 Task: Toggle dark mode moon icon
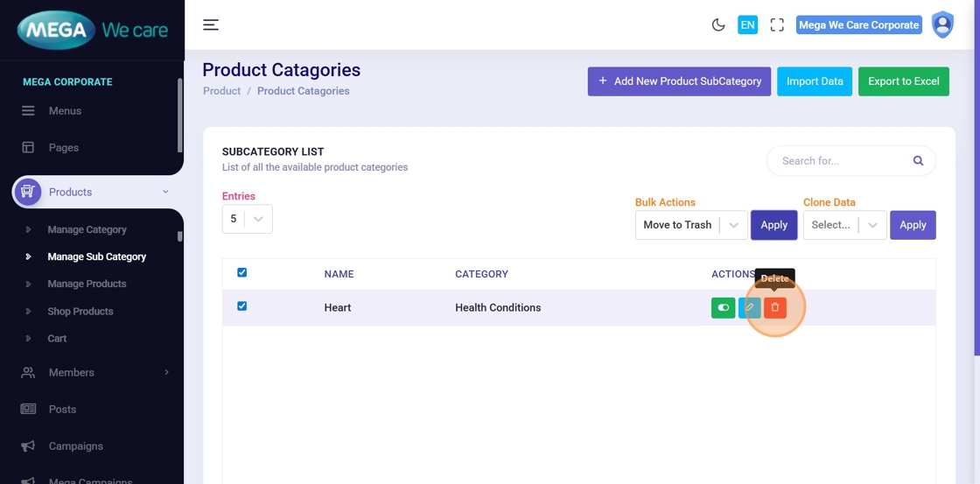point(718,25)
